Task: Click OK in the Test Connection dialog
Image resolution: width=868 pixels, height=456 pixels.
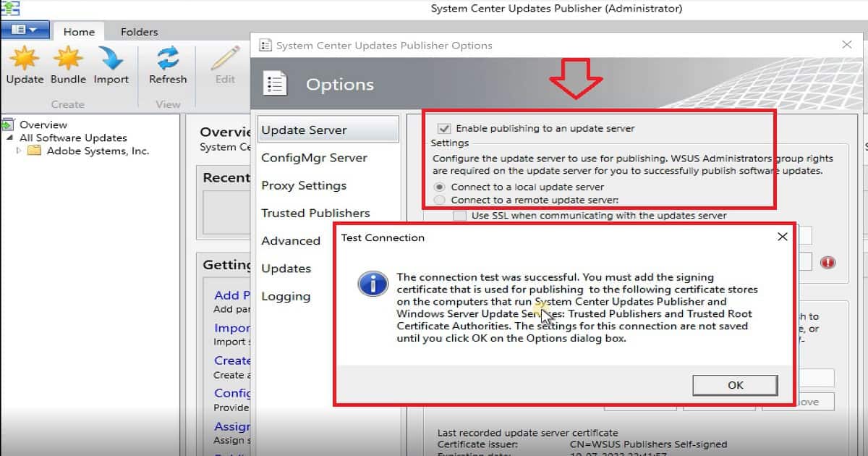Action: pos(735,385)
